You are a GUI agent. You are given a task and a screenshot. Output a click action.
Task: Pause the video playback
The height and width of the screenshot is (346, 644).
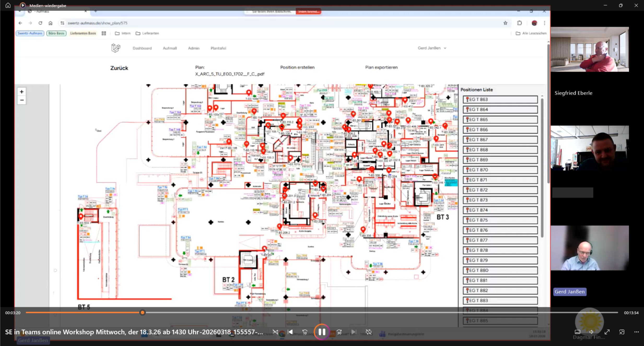point(322,332)
